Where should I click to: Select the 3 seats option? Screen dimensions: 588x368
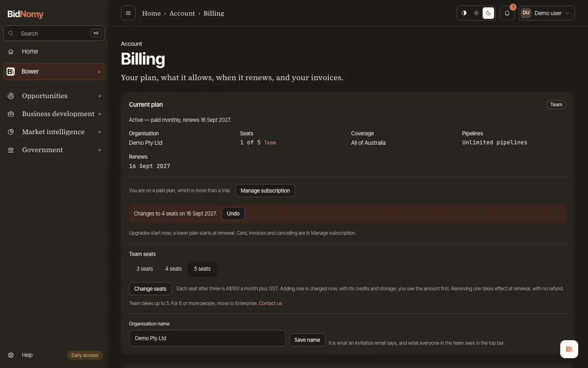145,269
